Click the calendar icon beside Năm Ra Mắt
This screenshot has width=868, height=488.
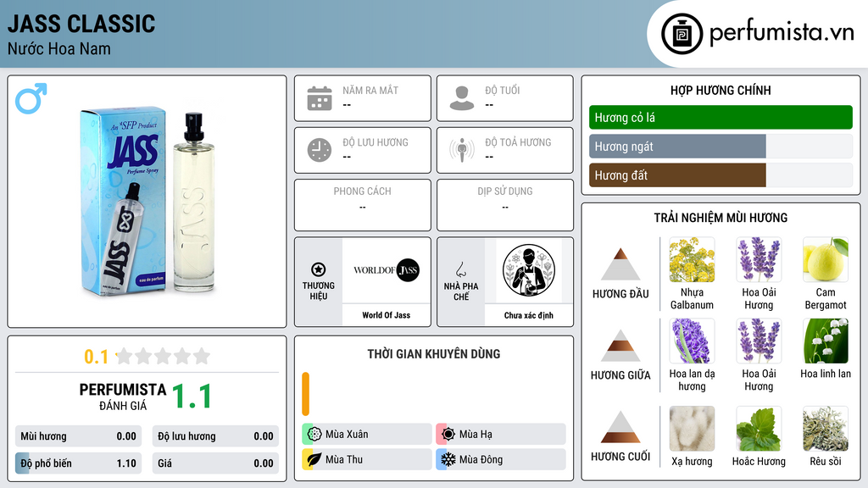coord(320,98)
